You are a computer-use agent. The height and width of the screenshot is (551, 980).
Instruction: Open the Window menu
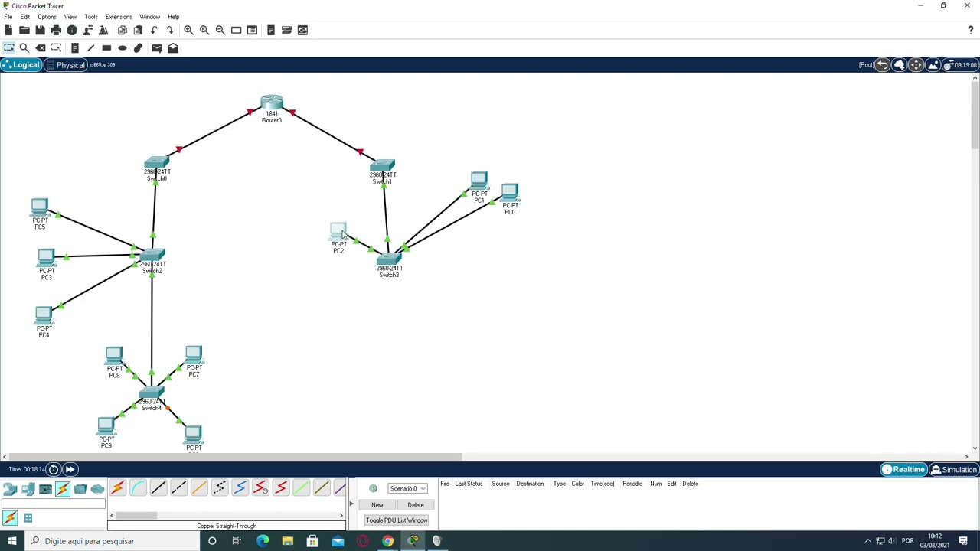pos(149,16)
